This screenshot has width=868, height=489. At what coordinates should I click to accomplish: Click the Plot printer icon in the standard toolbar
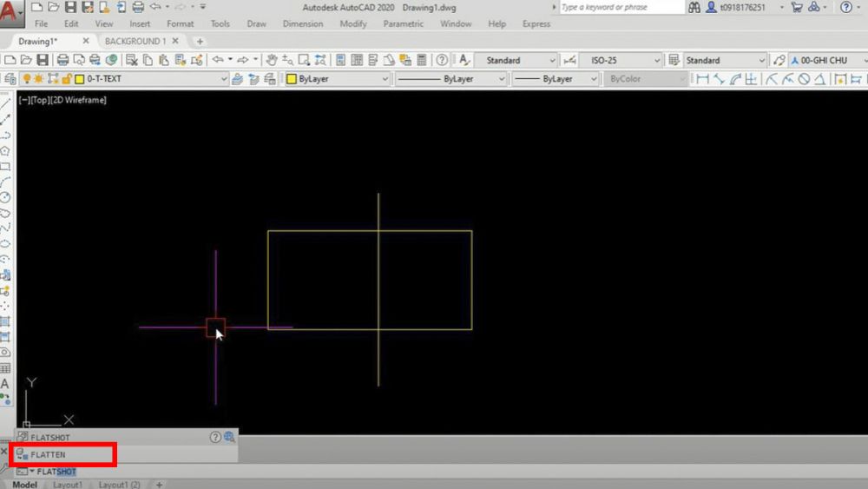pos(62,60)
